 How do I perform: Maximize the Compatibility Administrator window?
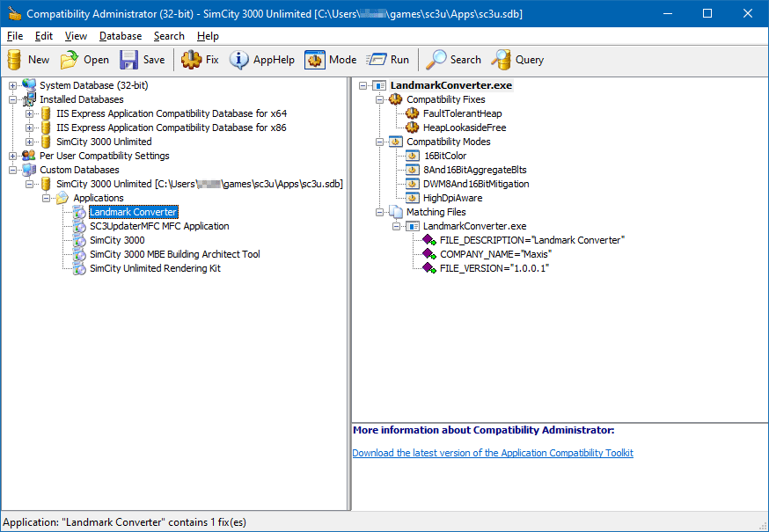[x=707, y=14]
